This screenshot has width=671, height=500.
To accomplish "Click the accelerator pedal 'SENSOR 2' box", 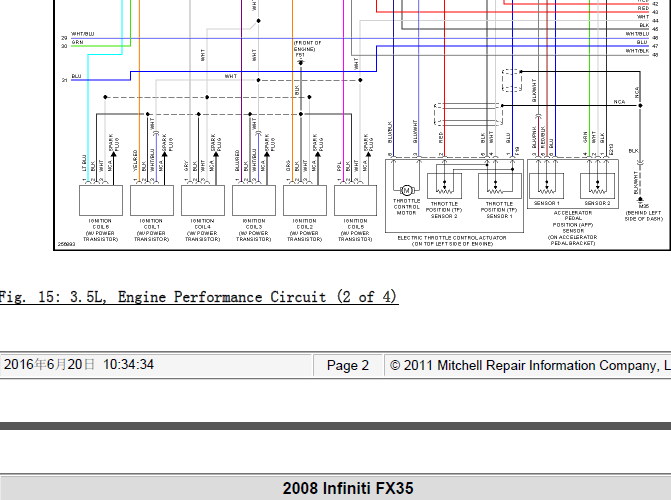I will [597, 186].
